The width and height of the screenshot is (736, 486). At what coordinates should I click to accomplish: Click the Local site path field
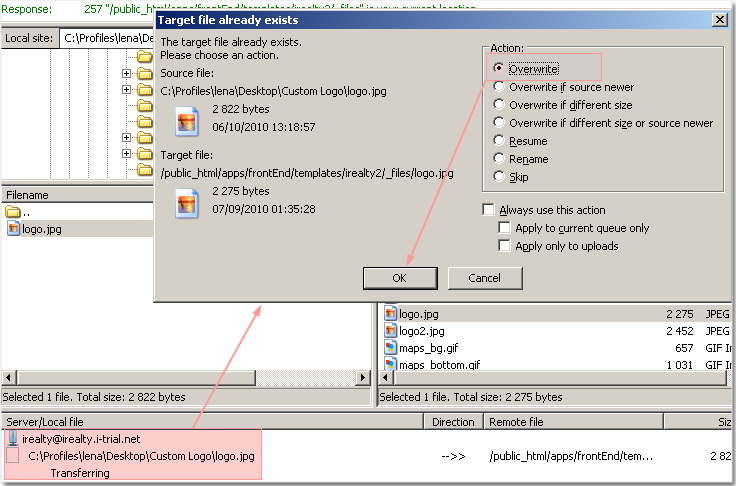[x=107, y=38]
